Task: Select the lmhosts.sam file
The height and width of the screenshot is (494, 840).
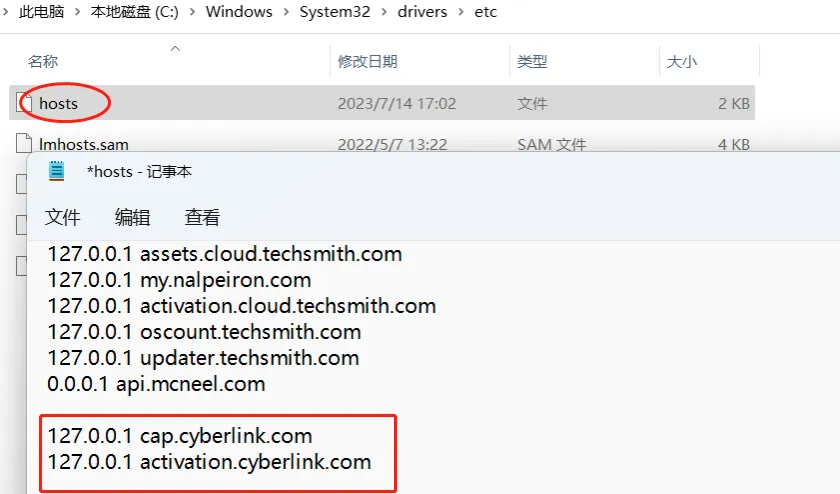Action: [84, 144]
